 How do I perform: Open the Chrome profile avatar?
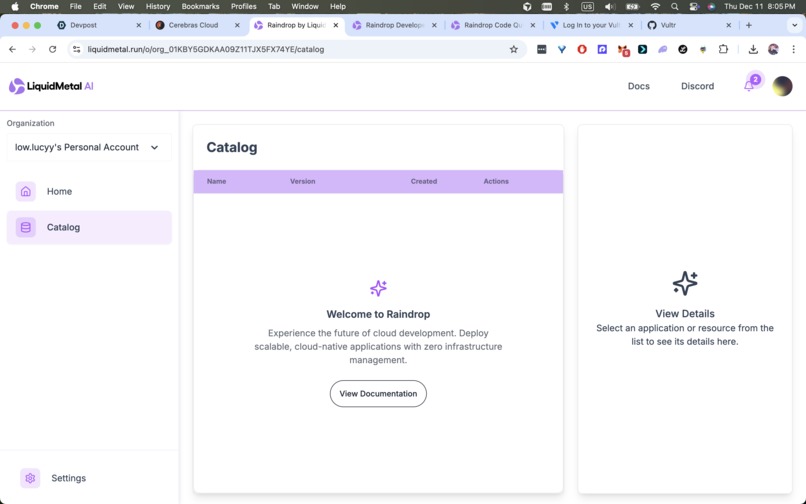tap(773, 49)
